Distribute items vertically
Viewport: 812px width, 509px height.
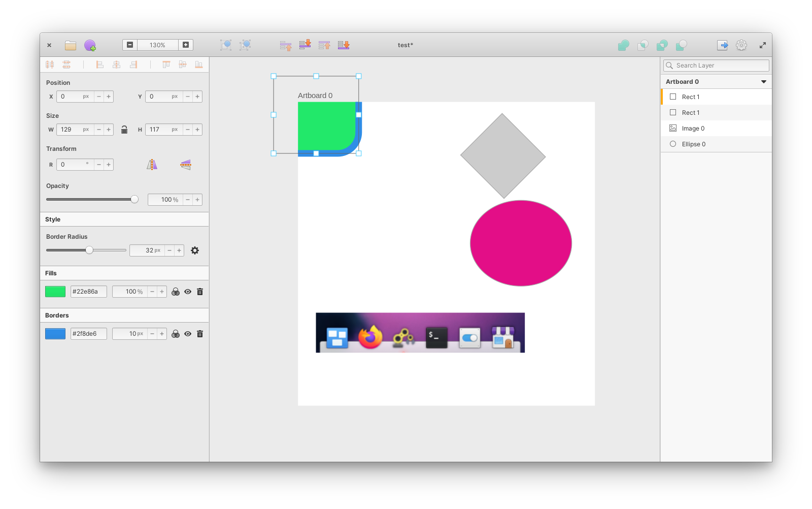[x=66, y=65]
